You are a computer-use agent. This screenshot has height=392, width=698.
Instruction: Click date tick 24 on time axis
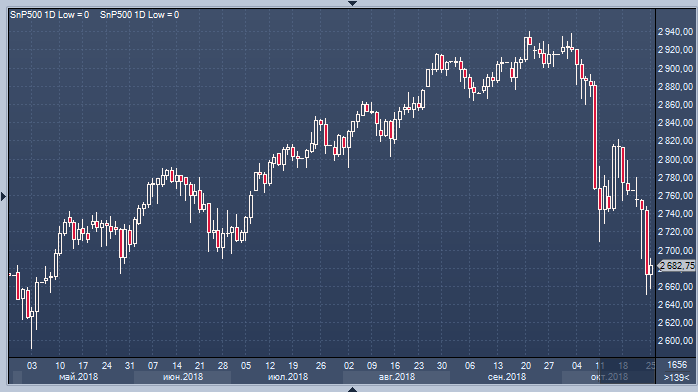pyautogui.click(x=106, y=366)
